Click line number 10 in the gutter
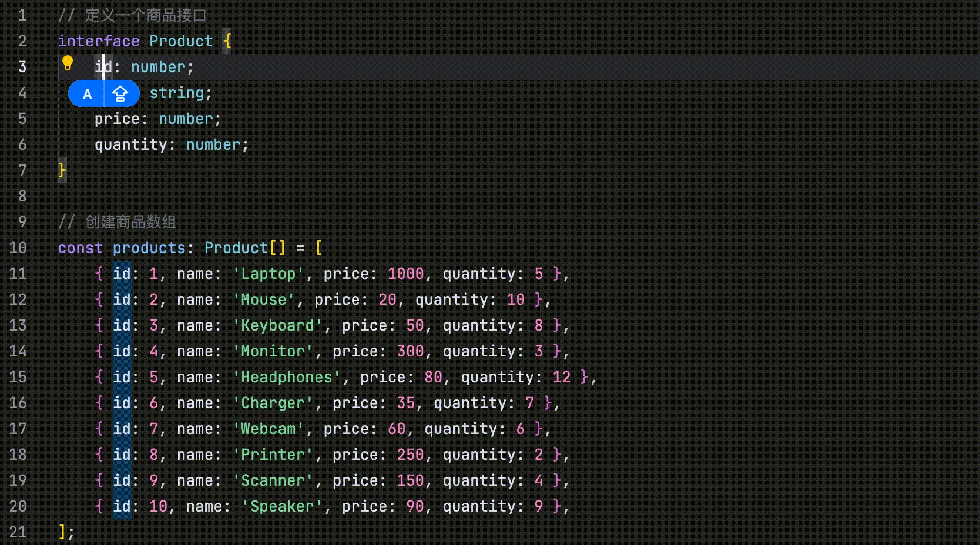Viewport: 980px width, 545px height. [x=18, y=248]
